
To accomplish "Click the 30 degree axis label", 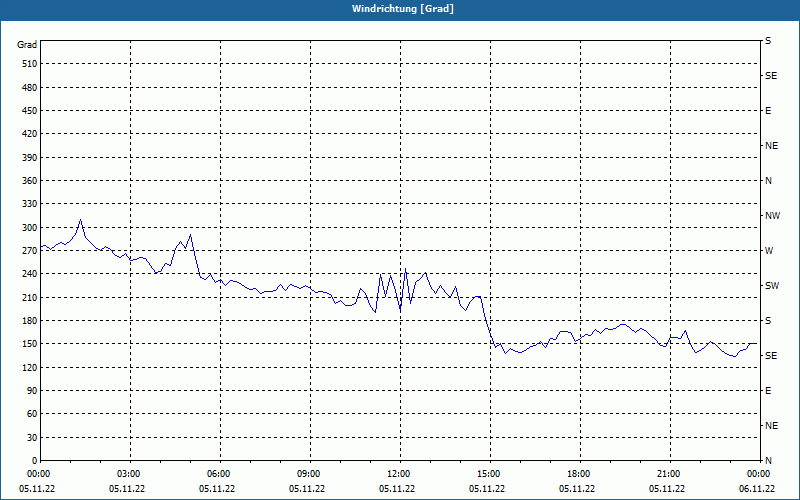I will (x=32, y=437).
